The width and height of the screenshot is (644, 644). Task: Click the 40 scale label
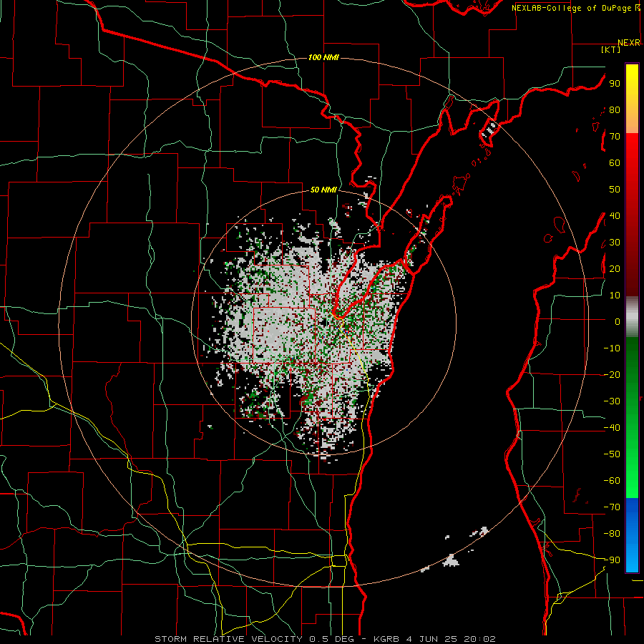[615, 216]
